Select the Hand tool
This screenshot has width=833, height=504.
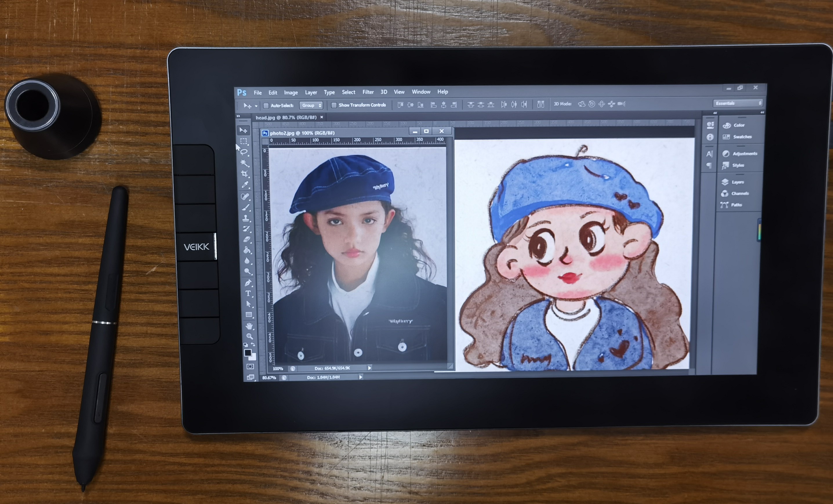pos(249,326)
